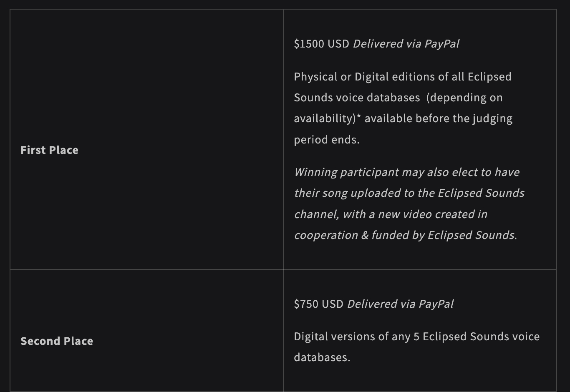The image size is (570, 392).
Task: Click the "Second Place" row heading
Action: coord(57,341)
